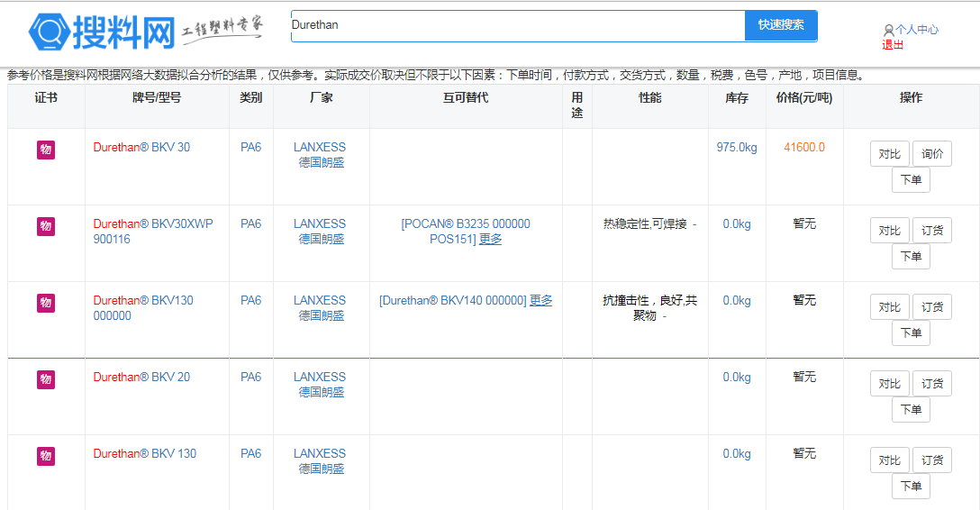This screenshot has height=510, width=980.
Task: Open POCAN B3235 000000 substitute link
Action: (466, 223)
